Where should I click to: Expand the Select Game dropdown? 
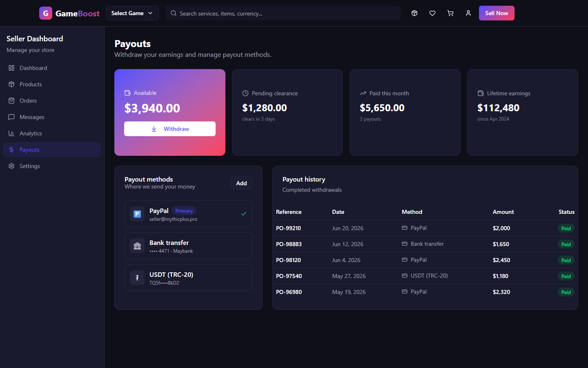[132, 13]
